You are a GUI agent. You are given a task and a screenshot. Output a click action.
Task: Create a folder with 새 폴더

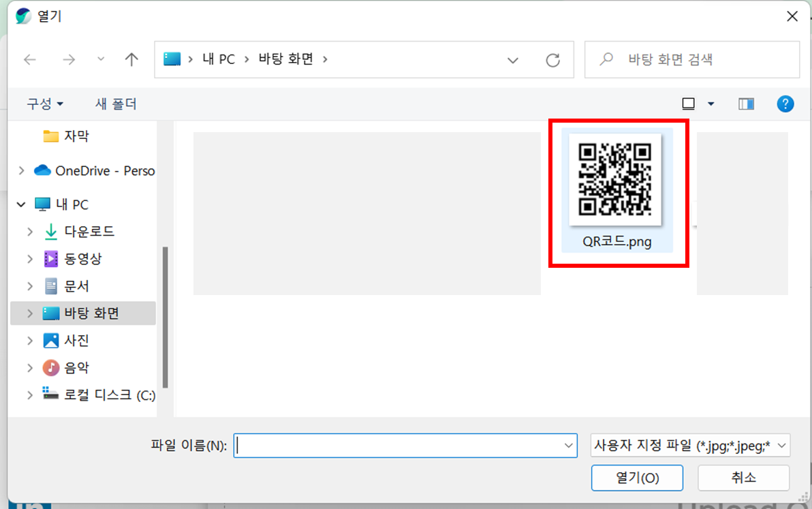coord(116,104)
